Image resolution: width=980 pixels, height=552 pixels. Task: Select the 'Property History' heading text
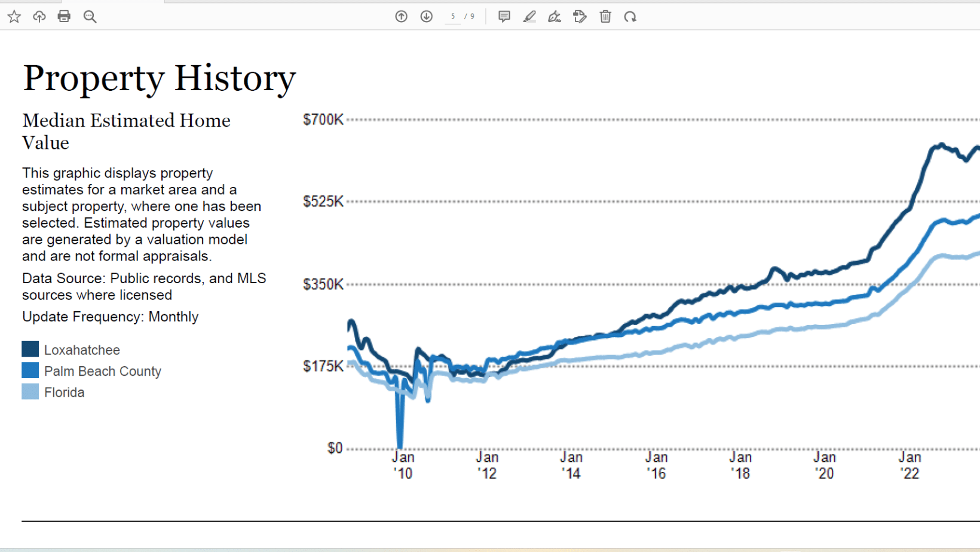tap(160, 78)
